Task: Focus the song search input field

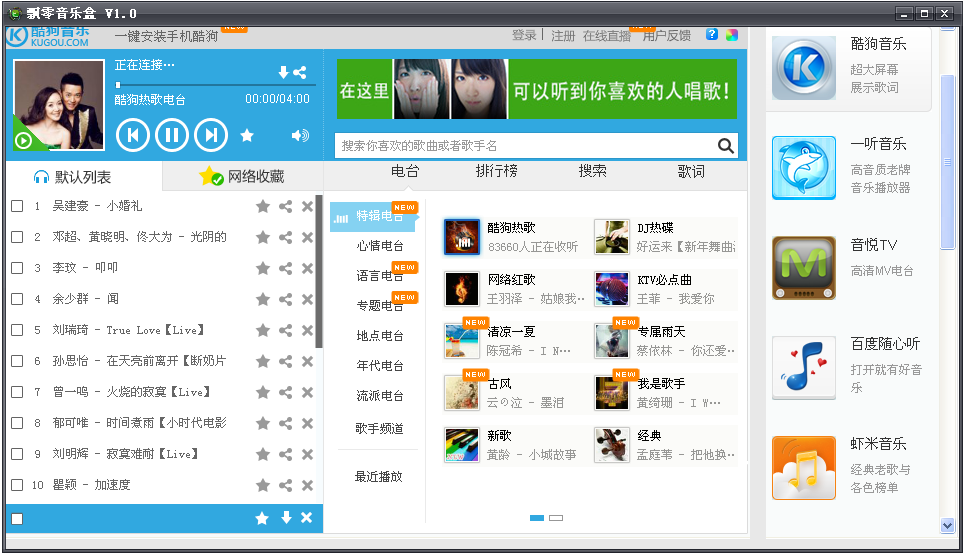Action: (x=528, y=146)
